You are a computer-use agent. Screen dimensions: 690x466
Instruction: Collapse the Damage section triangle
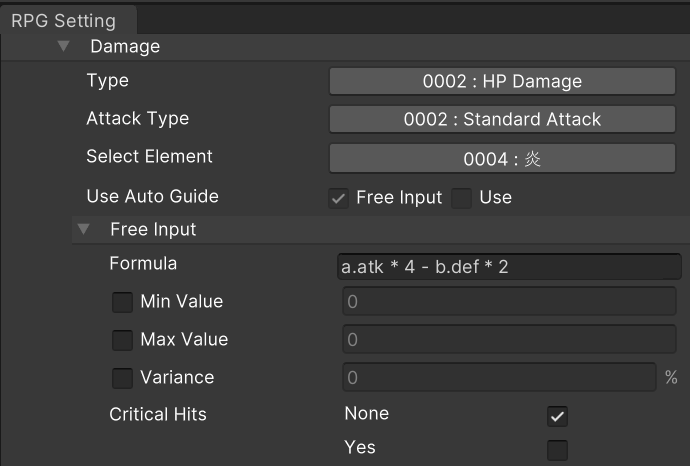pos(63,46)
